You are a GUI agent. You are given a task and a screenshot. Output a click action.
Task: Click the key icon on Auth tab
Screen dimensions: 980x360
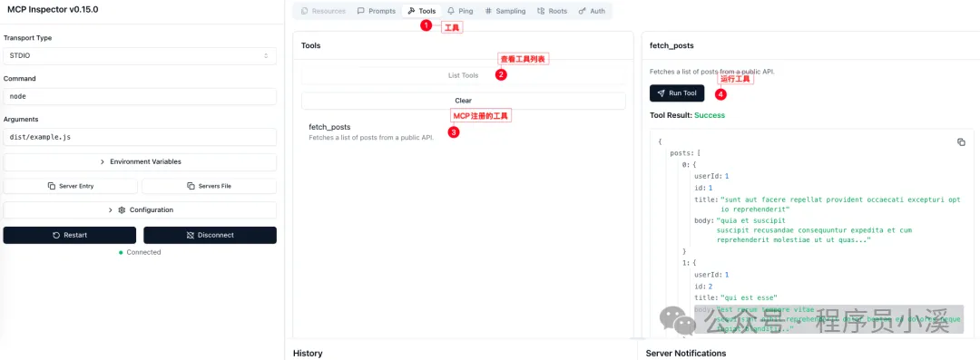point(583,11)
